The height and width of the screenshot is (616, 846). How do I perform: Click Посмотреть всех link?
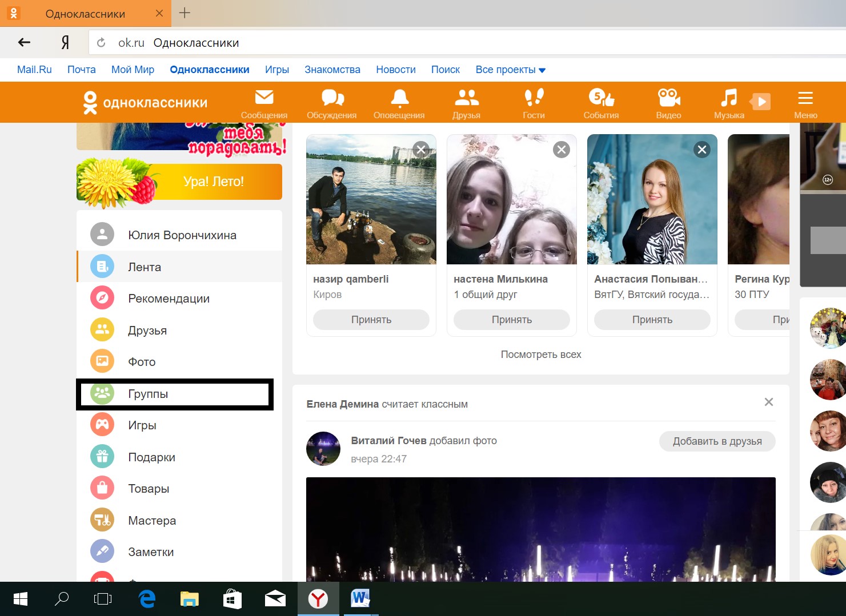click(x=541, y=355)
